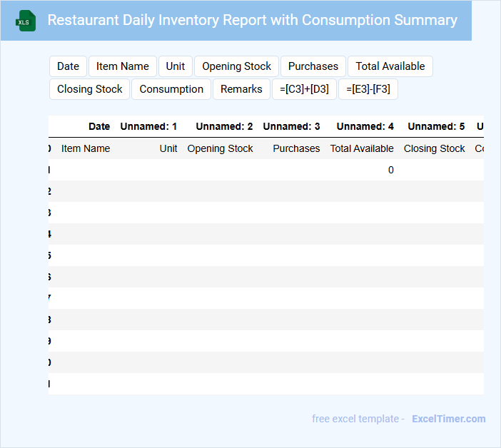Open the ExcelTimer.com link
The image size is (501, 448).
[448, 419]
